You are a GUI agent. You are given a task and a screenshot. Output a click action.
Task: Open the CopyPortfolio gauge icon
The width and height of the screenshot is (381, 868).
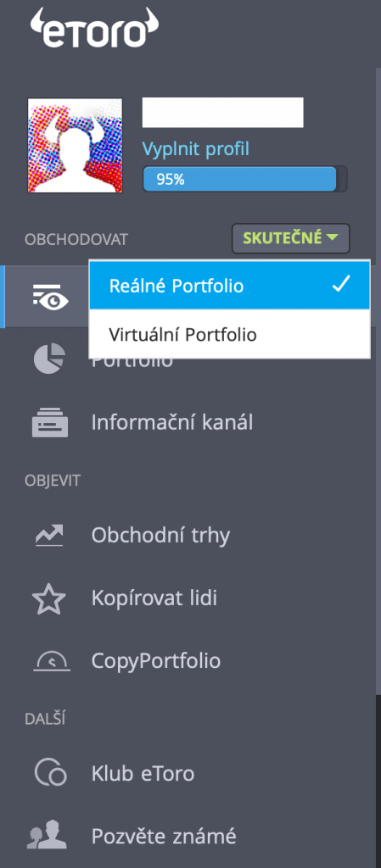[x=52, y=661]
